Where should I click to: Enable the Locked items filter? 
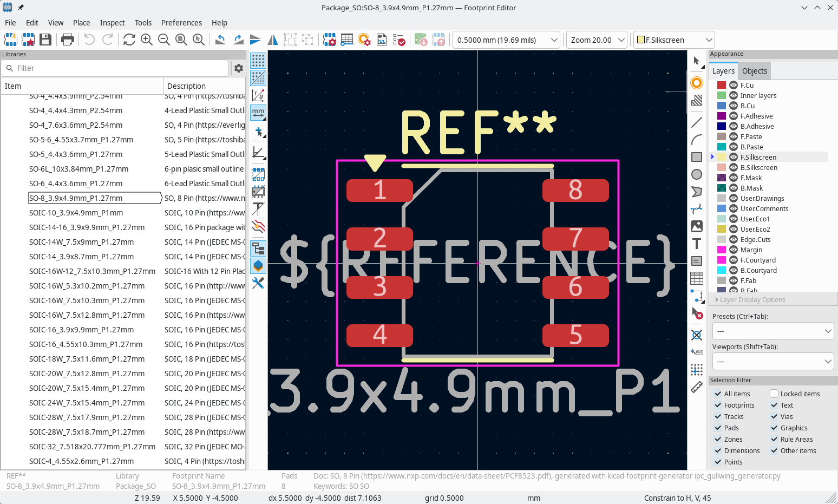coord(773,394)
